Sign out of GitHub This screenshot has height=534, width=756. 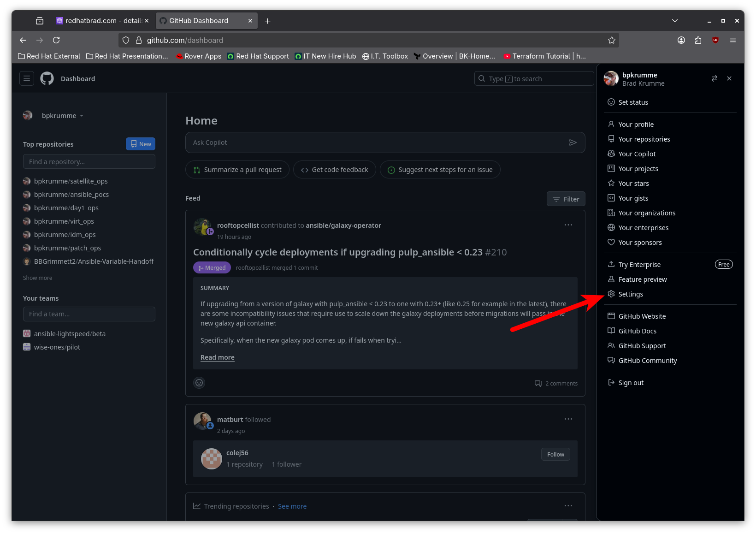[670, 382]
